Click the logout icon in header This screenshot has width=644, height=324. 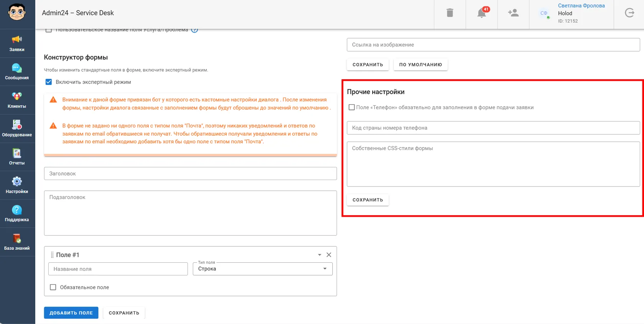[629, 13]
